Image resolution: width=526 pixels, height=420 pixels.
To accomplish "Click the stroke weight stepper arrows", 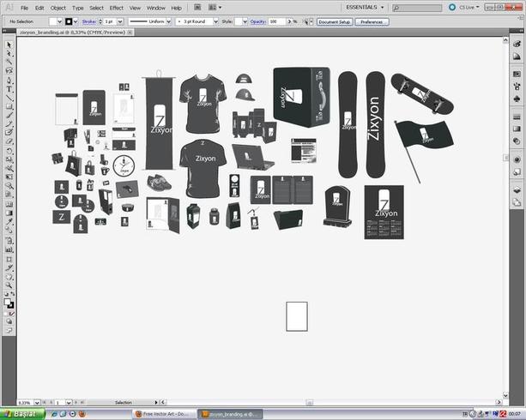I will coord(100,21).
